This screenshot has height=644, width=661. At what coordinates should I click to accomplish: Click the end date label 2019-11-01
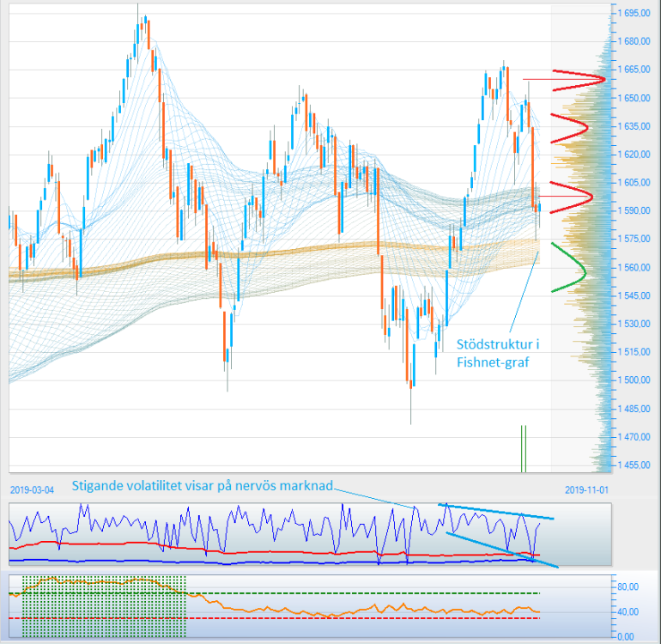point(587,490)
